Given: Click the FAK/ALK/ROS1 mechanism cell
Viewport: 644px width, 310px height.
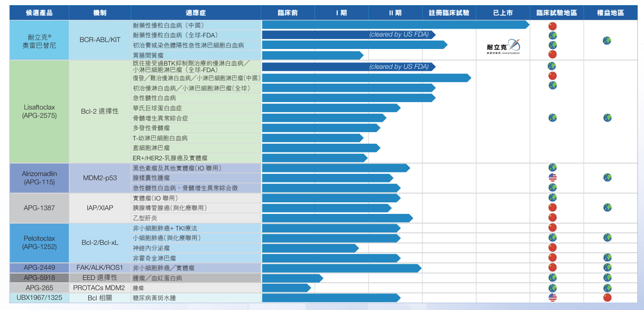Looking at the screenshot, I should pos(100,267).
